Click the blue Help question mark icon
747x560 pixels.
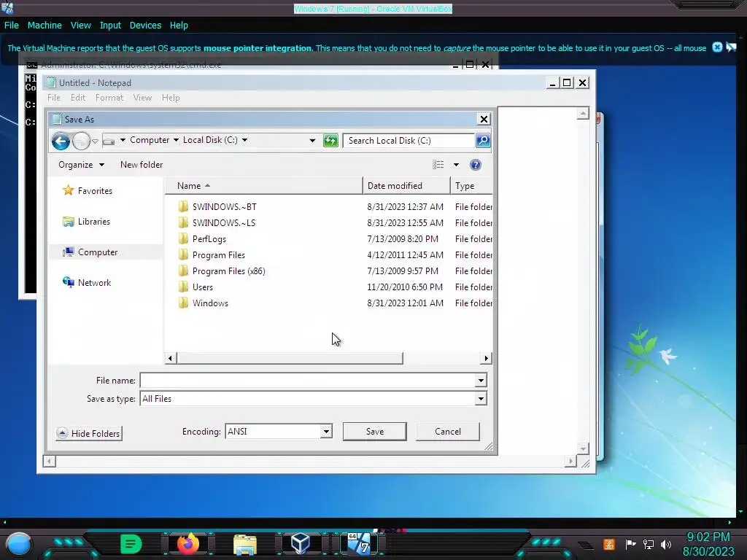coord(475,165)
